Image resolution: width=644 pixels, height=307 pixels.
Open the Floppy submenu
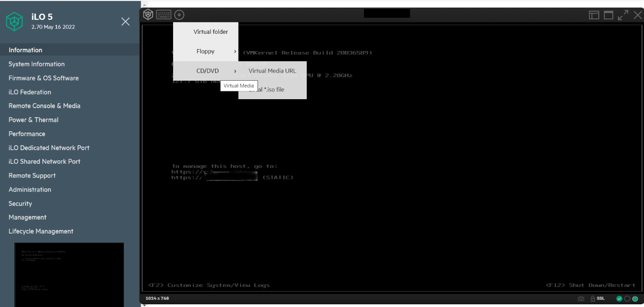(206, 51)
